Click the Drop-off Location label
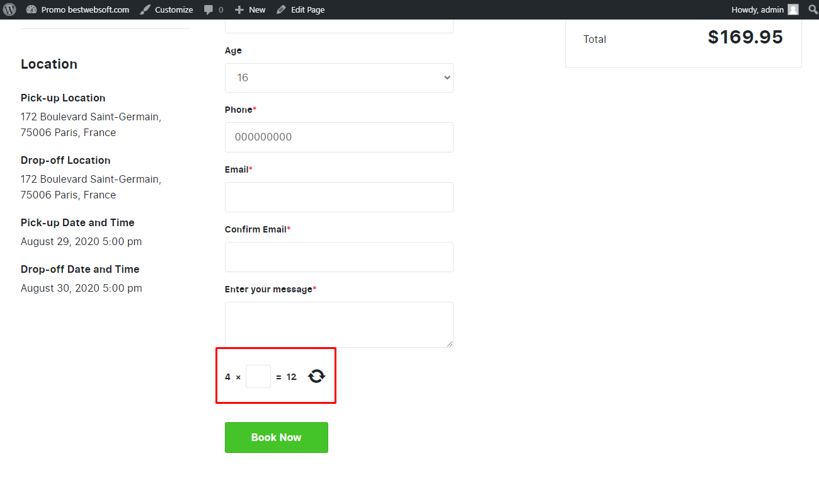 [x=66, y=160]
